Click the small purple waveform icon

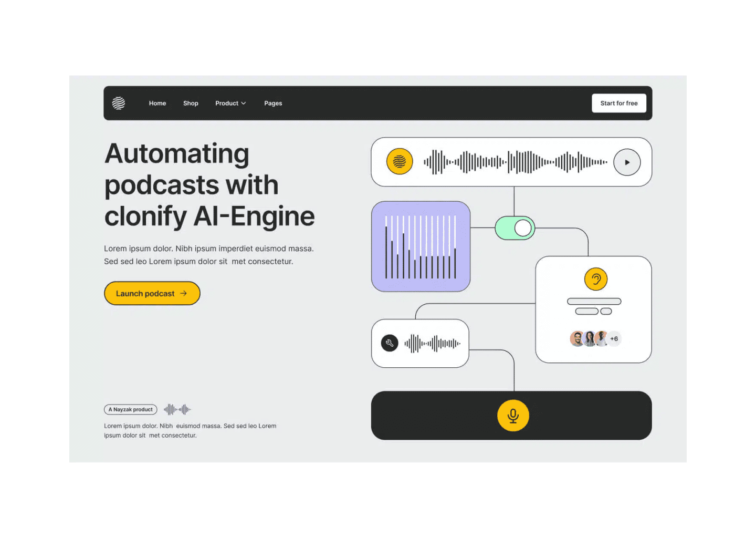point(177,409)
